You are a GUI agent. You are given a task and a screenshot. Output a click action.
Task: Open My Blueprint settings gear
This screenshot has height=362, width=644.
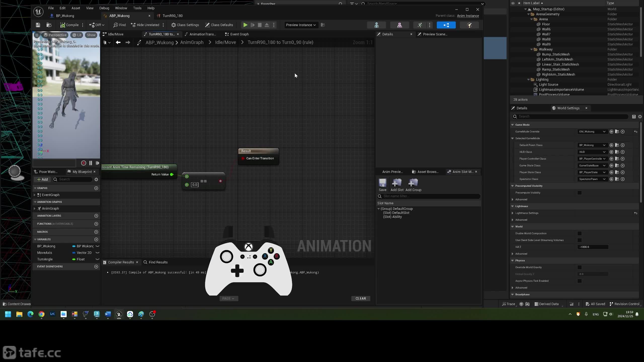pos(96,179)
